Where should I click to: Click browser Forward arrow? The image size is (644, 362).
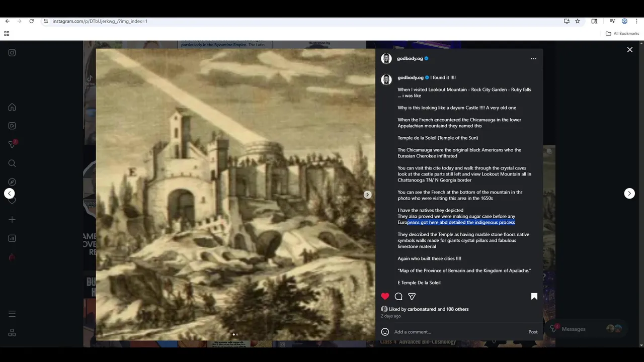pos(19,21)
